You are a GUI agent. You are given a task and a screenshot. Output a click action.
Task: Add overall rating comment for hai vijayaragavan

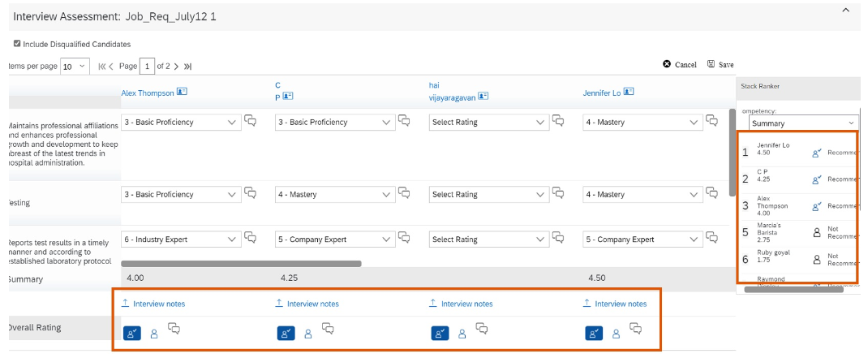click(x=482, y=330)
